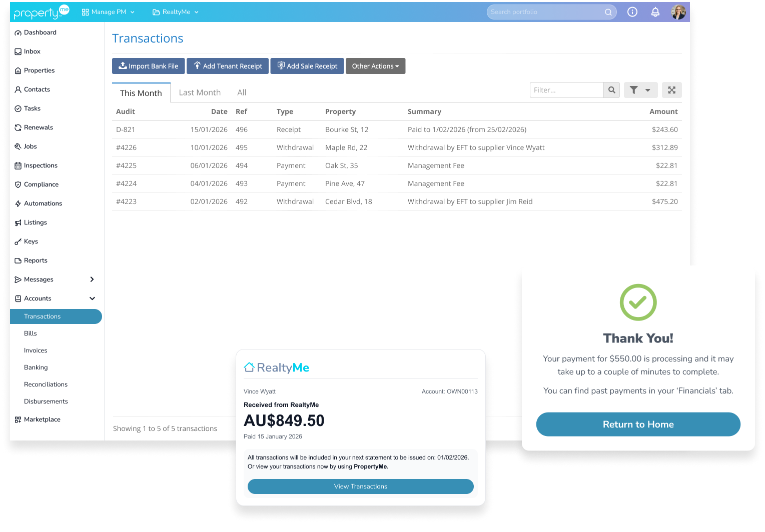
Task: Click the notification bell icon
Action: coord(655,11)
